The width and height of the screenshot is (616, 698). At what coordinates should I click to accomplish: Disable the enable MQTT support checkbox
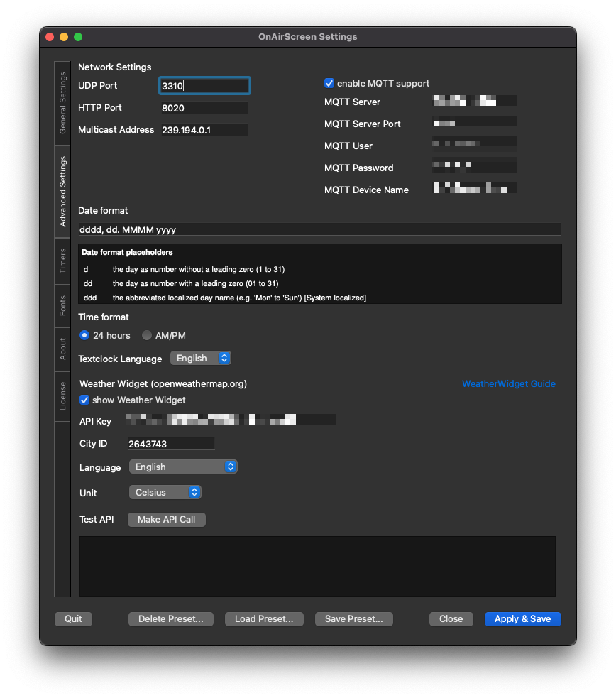click(x=329, y=83)
